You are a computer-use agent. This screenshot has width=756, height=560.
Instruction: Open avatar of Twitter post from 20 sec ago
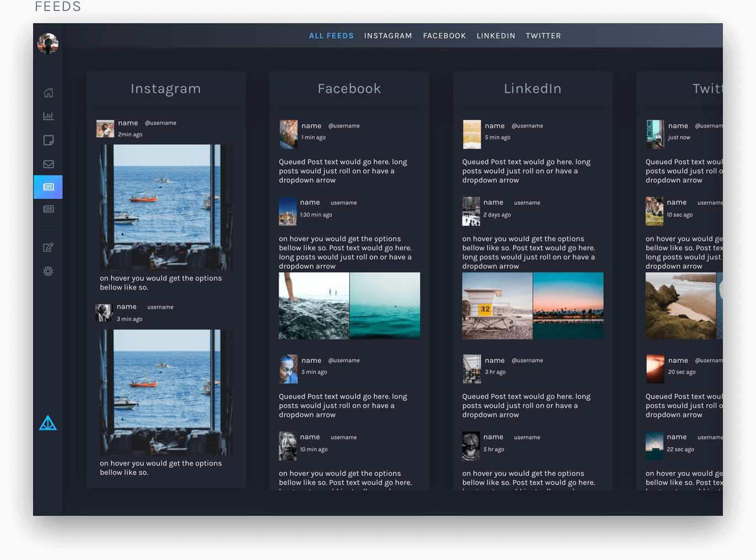click(655, 369)
